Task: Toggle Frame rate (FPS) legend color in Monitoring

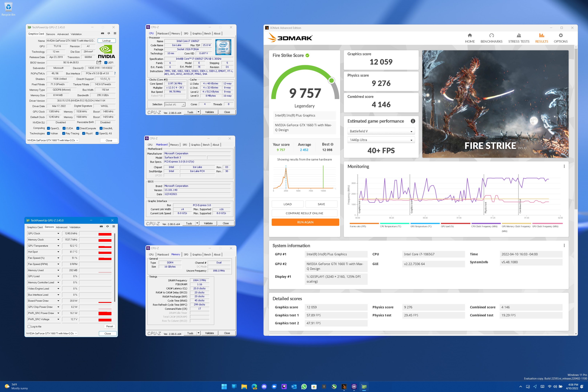Action: pos(364,224)
